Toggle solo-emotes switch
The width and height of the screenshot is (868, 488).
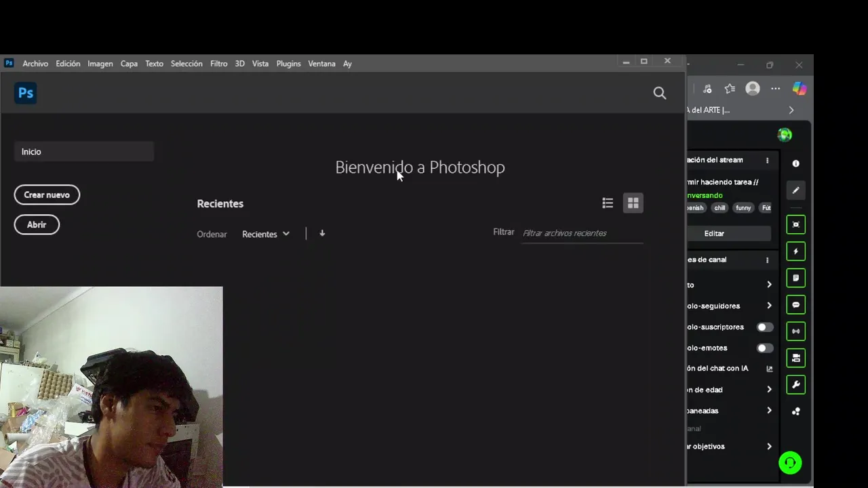(x=765, y=348)
